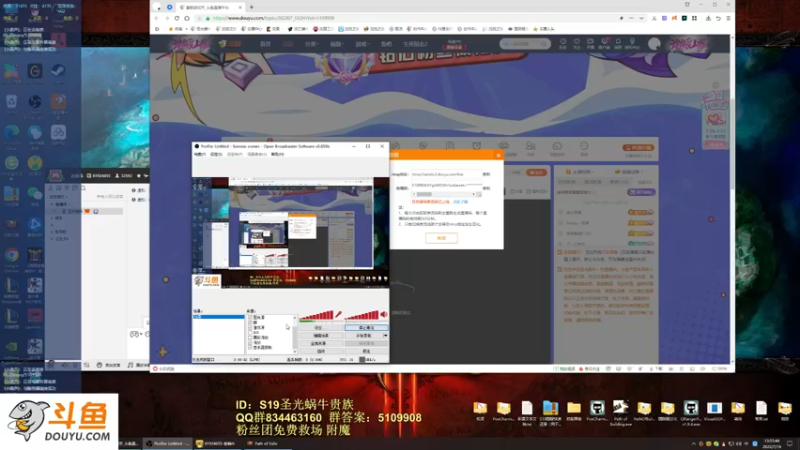Screen dimensions: 800x450
Task: Click the OBS microphone volume meter
Action: coord(317,315)
